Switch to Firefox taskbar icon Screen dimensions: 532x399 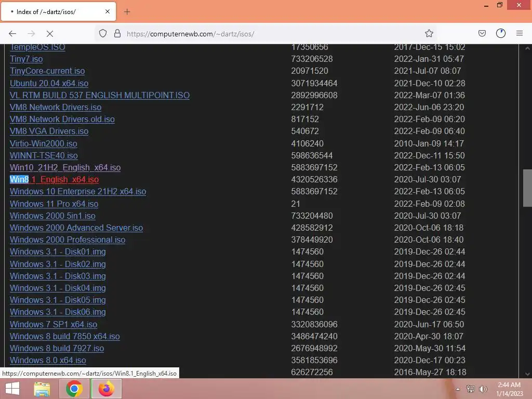coord(106,389)
